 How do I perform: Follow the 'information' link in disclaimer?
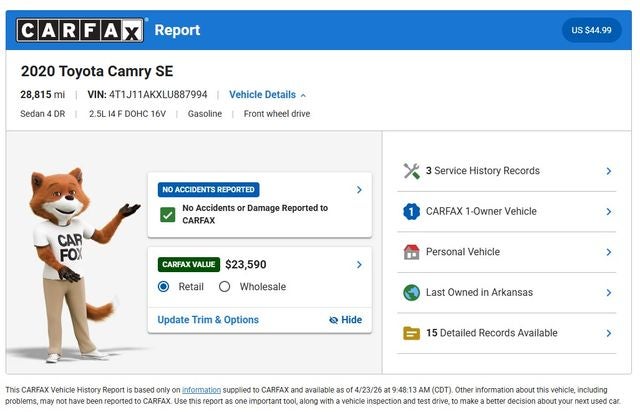pos(201,390)
